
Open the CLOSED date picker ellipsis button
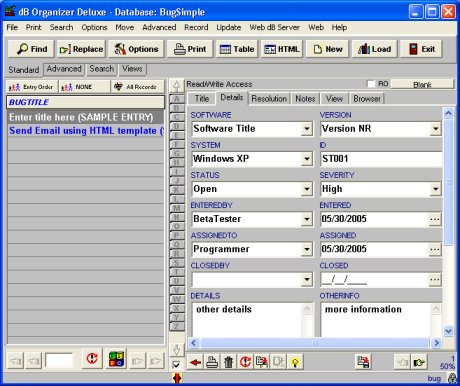click(x=435, y=280)
